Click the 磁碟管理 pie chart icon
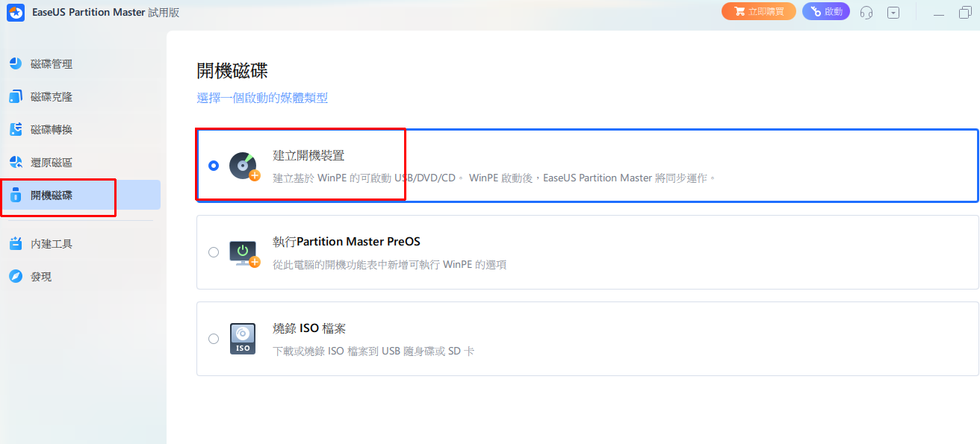The width and height of the screenshot is (980, 444). coord(16,64)
